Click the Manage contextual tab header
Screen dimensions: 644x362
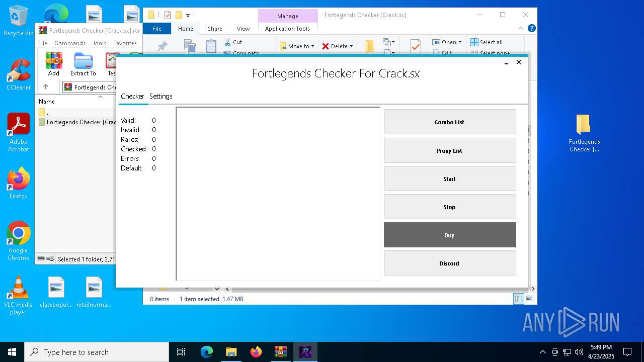coord(288,16)
